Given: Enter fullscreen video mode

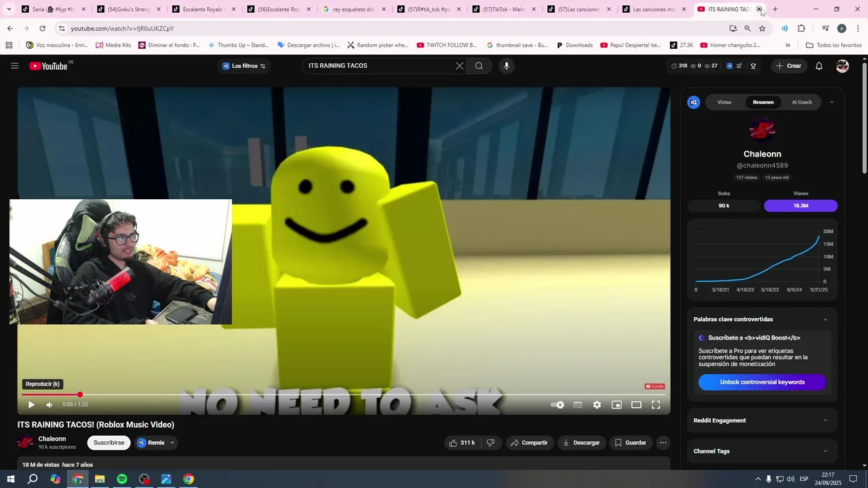Looking at the screenshot, I should point(656,405).
